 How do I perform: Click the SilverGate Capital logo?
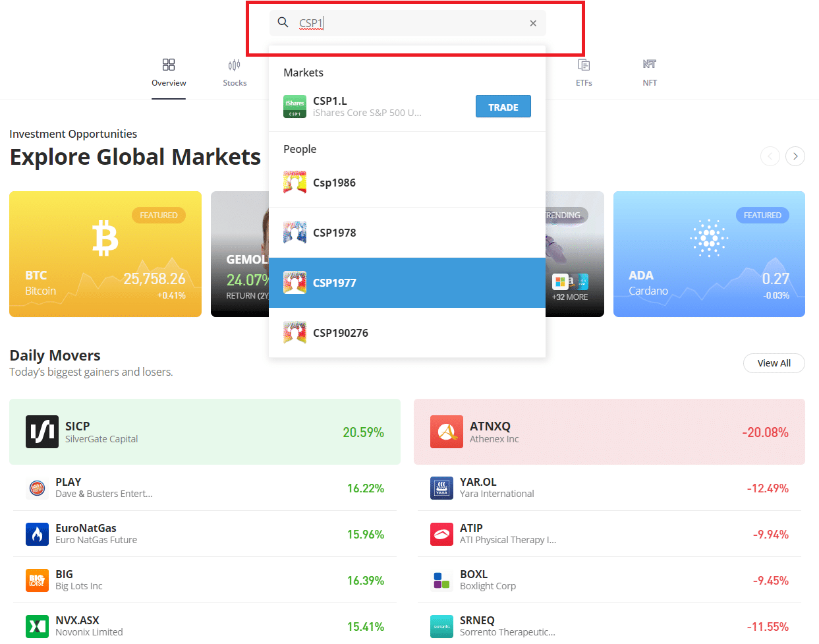coord(42,432)
